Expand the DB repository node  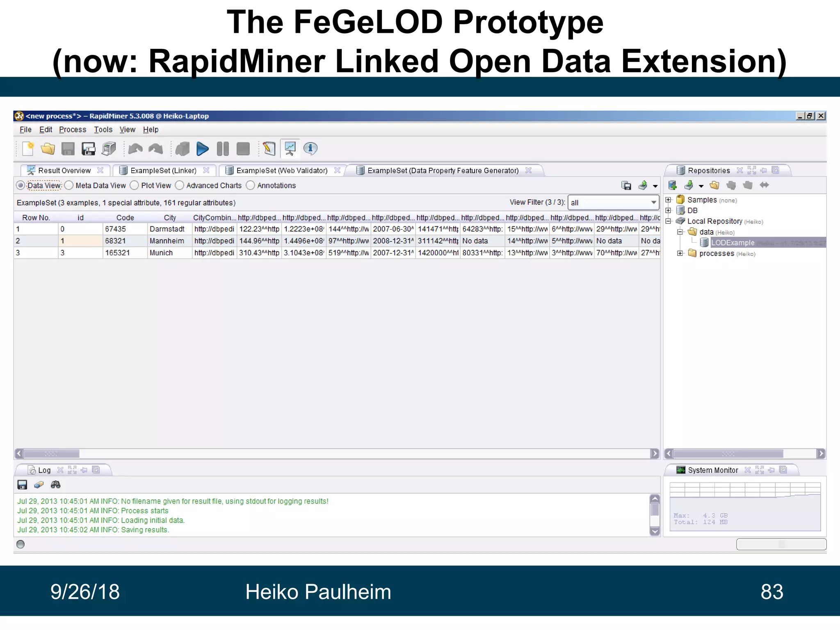[668, 210]
